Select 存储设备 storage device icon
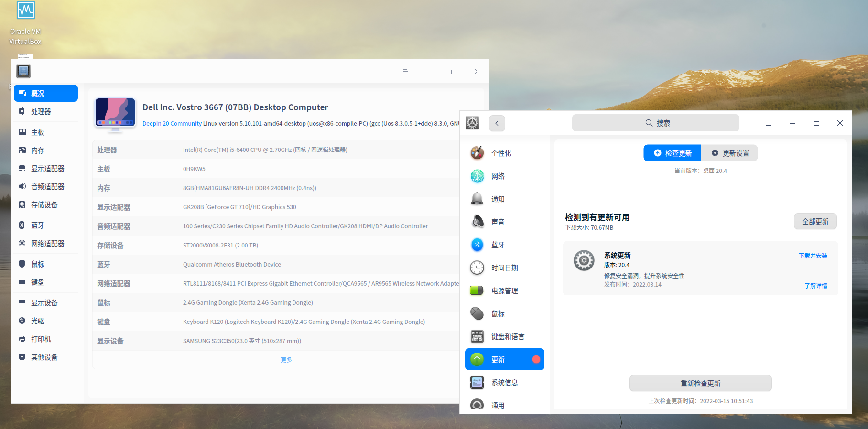The width and height of the screenshot is (868, 429). pos(22,204)
